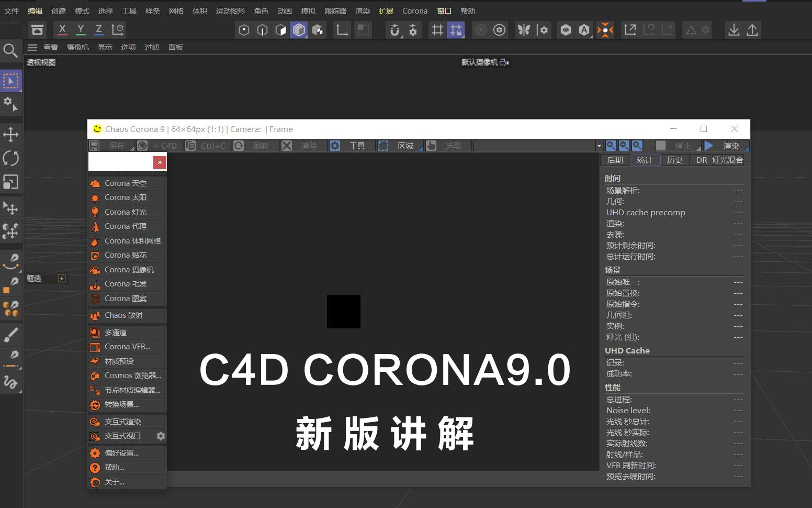Click 关于... about item

coord(128,482)
